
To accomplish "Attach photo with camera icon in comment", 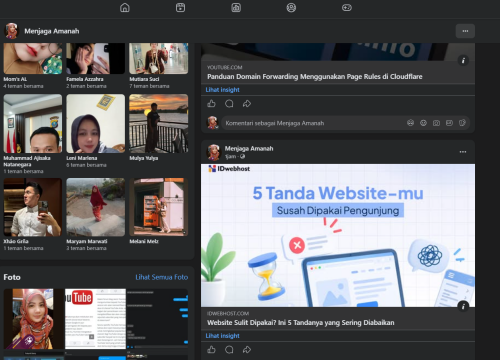I will (436, 123).
